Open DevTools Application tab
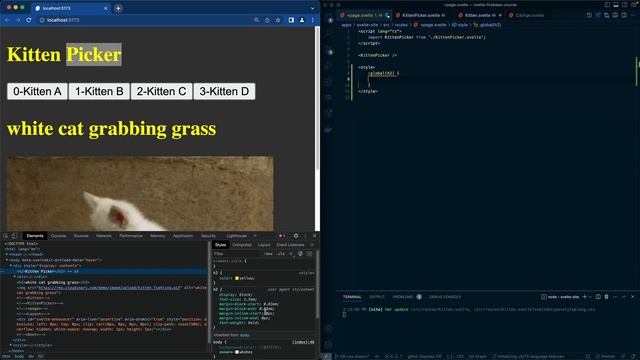This screenshot has height=360, width=640. pyautogui.click(x=183, y=236)
